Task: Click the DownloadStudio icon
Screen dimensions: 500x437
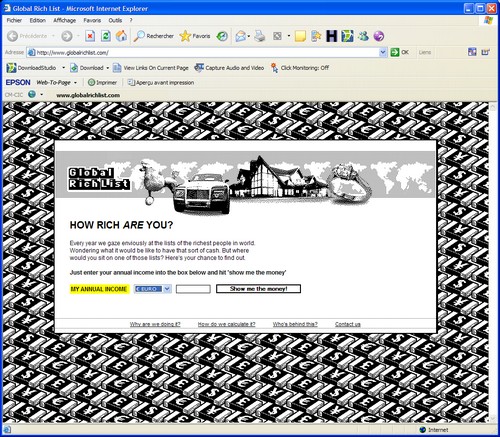Action: pyautogui.click(x=11, y=68)
